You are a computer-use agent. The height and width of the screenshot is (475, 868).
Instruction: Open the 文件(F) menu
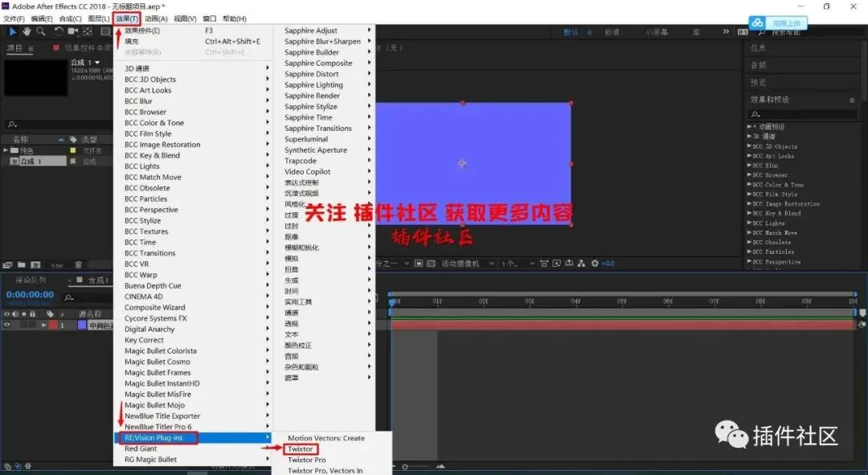click(x=14, y=18)
